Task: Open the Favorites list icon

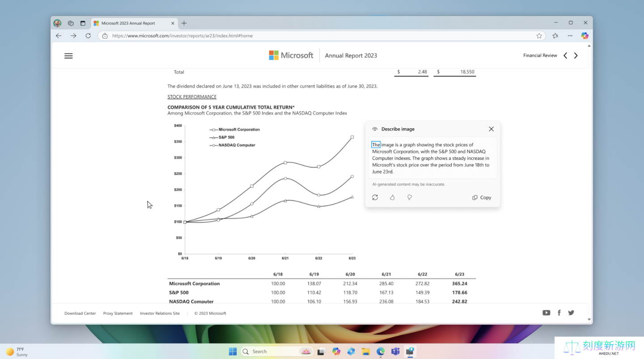Action: click(x=555, y=36)
